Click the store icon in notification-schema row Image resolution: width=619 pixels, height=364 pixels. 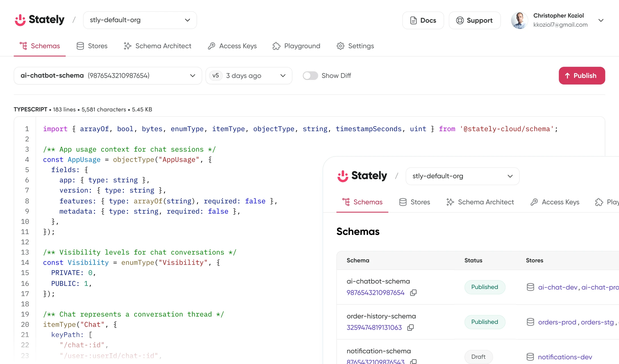(x=530, y=357)
